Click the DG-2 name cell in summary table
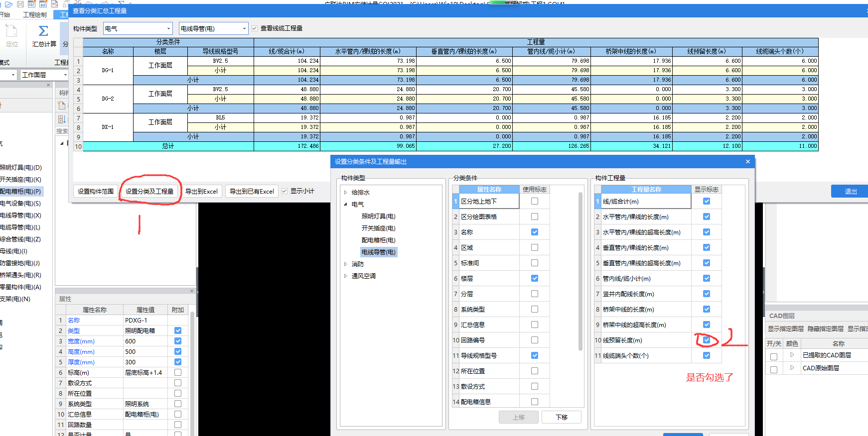 [108, 99]
